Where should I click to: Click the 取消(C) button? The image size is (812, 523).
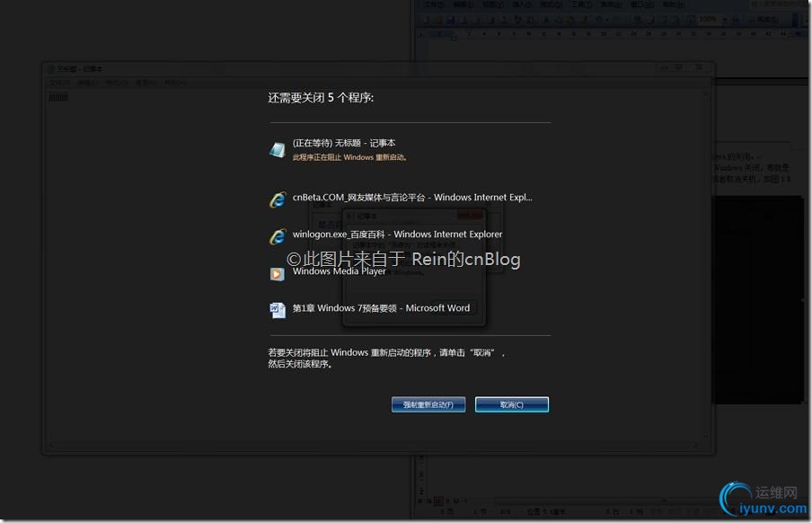pyautogui.click(x=512, y=404)
